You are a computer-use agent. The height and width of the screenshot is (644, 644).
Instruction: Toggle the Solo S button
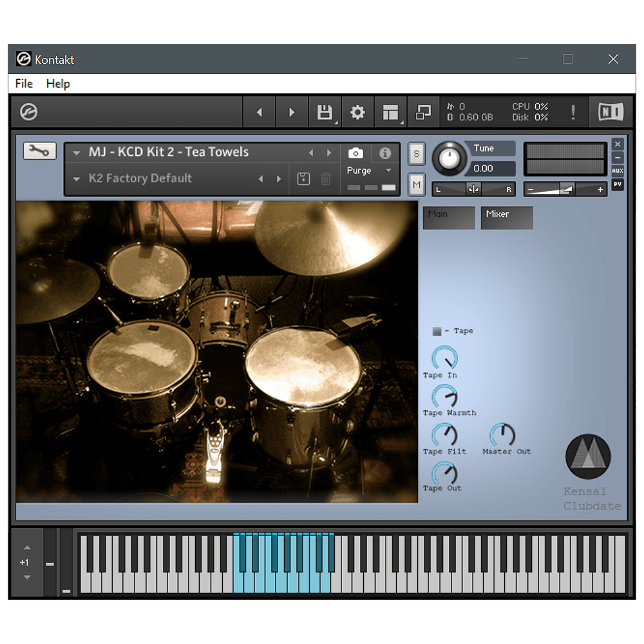[x=417, y=154]
